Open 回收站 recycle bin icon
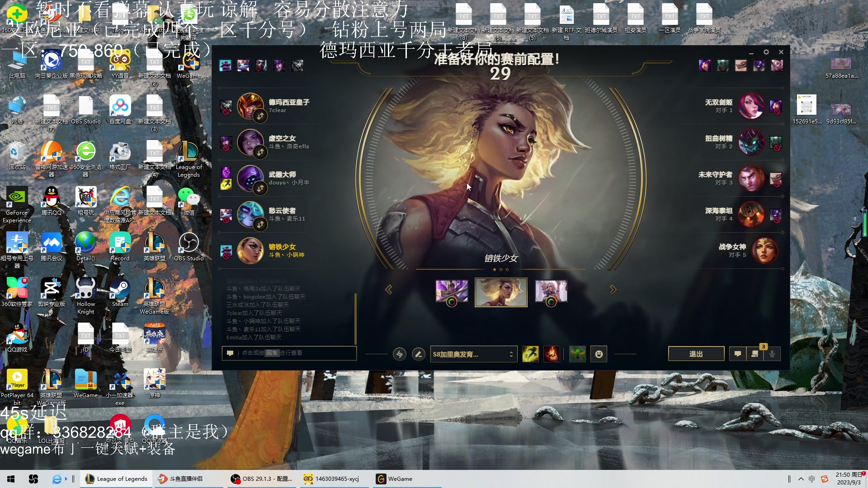 point(17,155)
